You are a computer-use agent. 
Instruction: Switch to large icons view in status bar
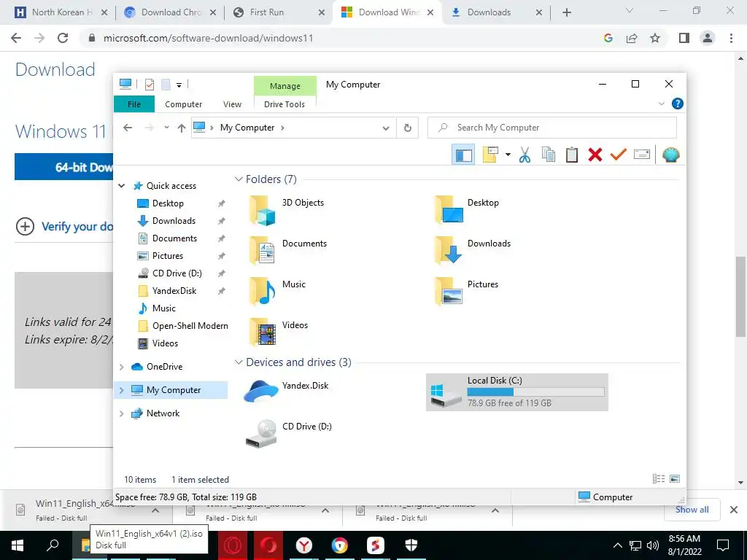pyautogui.click(x=675, y=479)
